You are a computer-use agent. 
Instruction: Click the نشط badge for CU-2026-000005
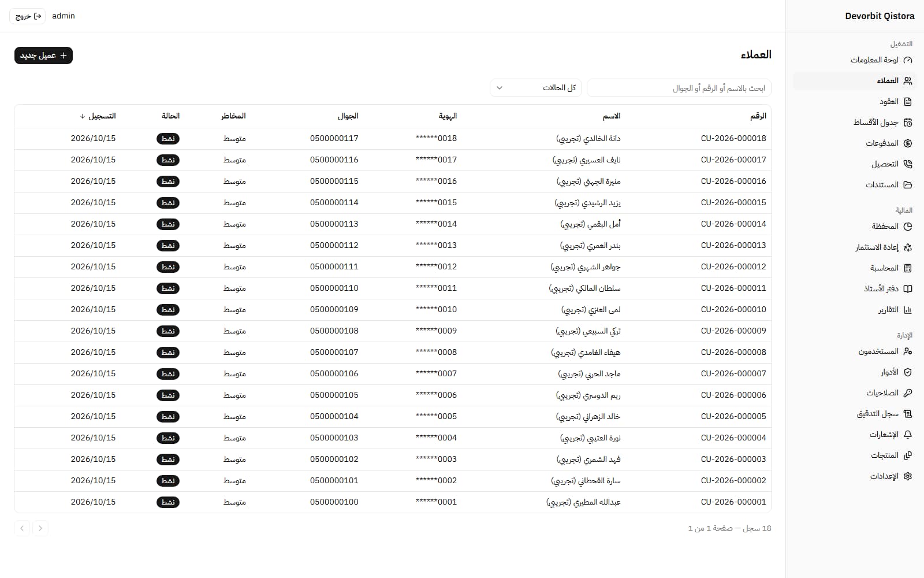(168, 417)
